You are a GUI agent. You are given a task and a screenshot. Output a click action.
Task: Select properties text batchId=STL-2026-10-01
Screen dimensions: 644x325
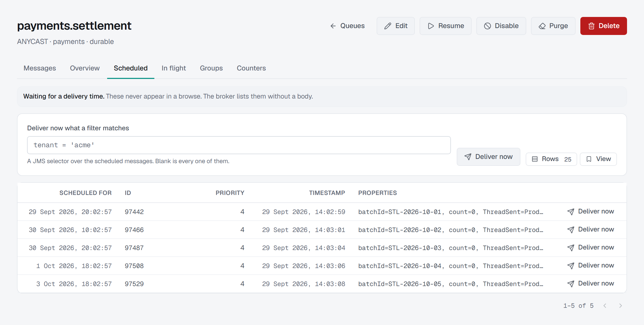(x=400, y=212)
